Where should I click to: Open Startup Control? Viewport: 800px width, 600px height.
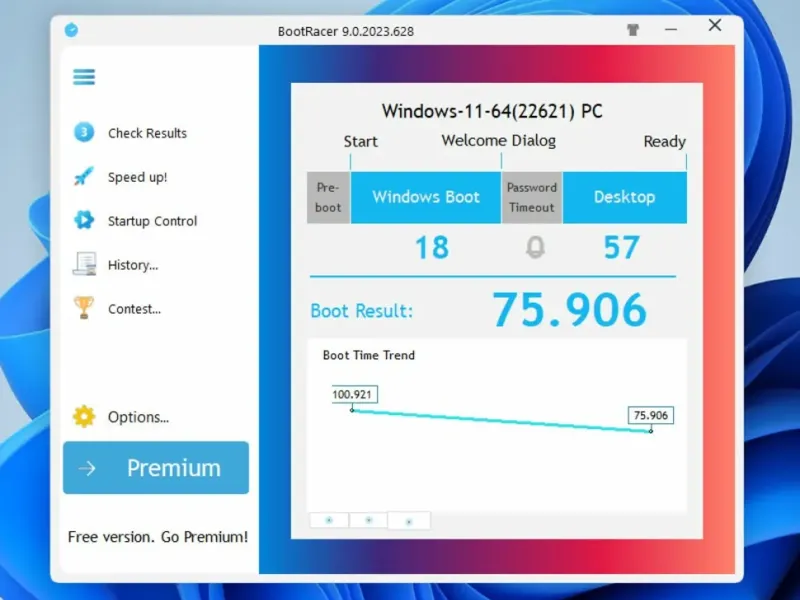(x=152, y=221)
